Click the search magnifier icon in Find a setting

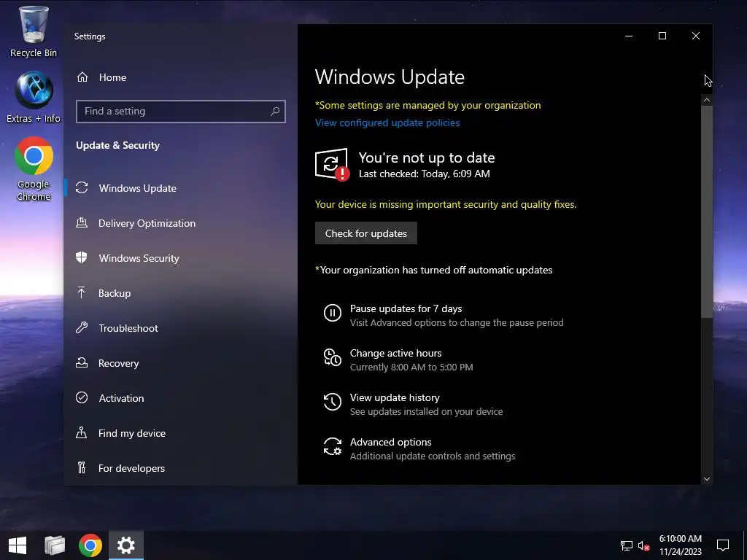275,112
